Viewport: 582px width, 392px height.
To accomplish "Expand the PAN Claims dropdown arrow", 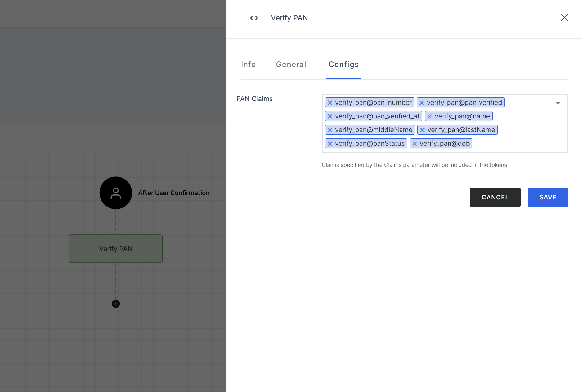I will (x=558, y=103).
